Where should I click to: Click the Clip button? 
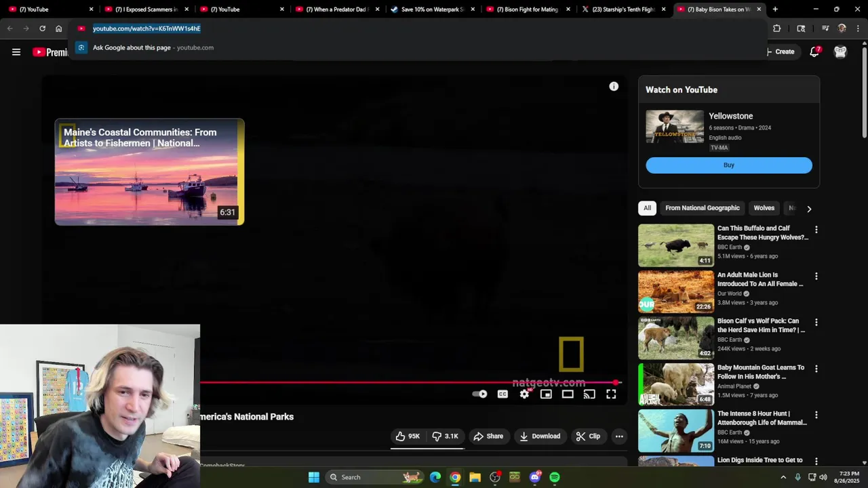pyautogui.click(x=588, y=436)
